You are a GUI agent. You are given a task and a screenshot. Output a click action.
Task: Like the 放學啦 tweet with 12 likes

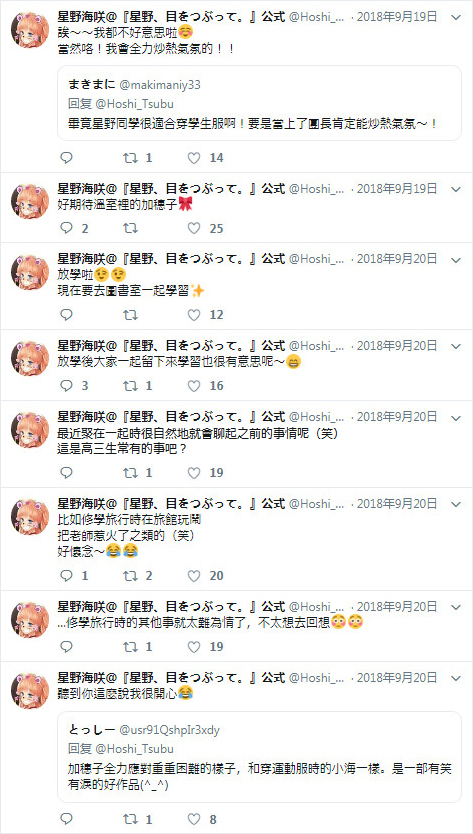click(x=195, y=315)
